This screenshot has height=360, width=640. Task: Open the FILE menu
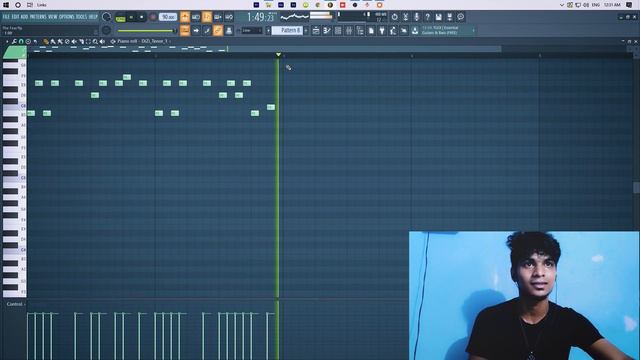(6, 17)
